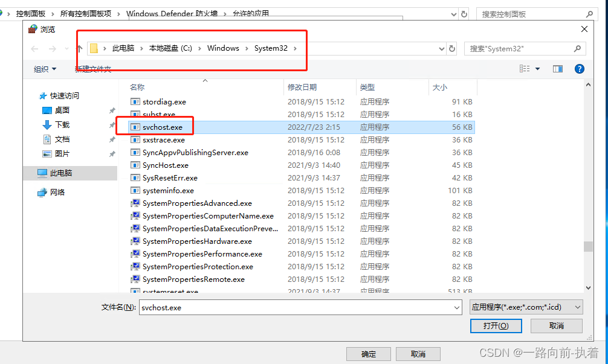
Task: Click the file list scrollbar thumb
Action: coord(588,247)
